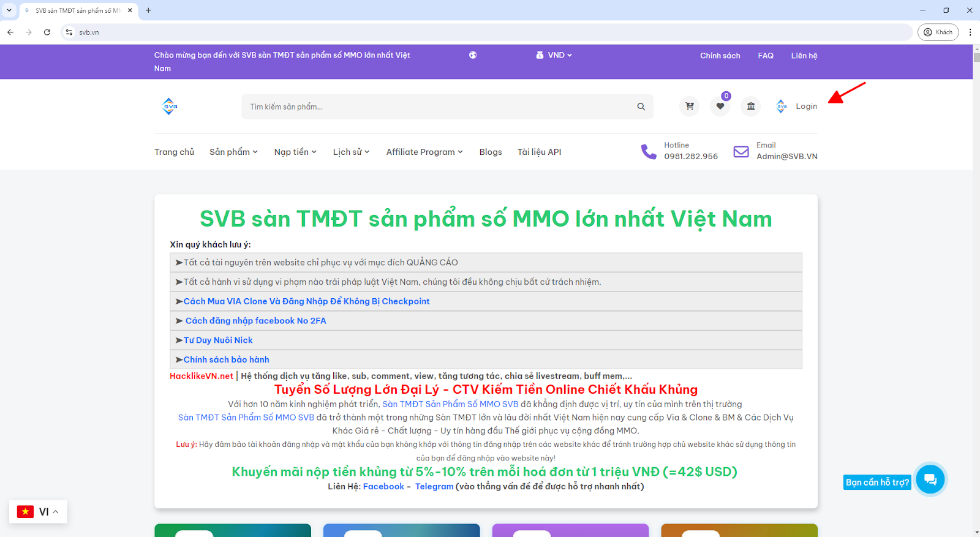The width and height of the screenshot is (980, 537).
Task: Click the Telegram contact link
Action: 434,487
